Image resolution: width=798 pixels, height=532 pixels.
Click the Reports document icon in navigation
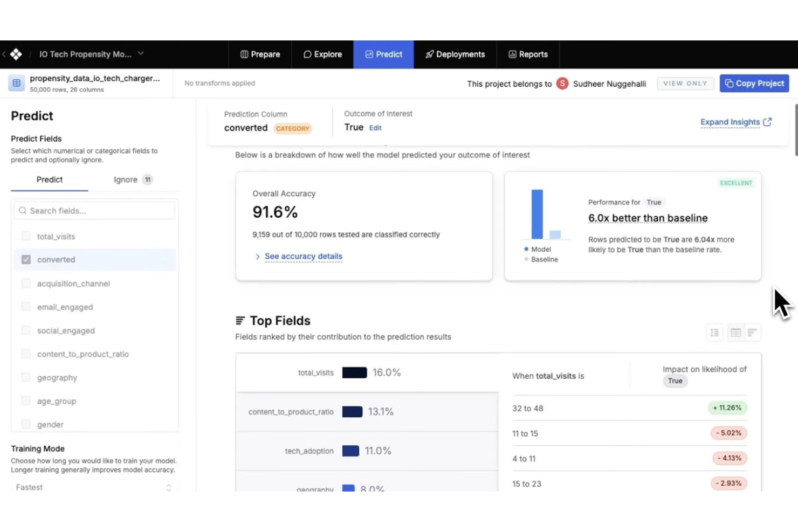[x=511, y=54]
